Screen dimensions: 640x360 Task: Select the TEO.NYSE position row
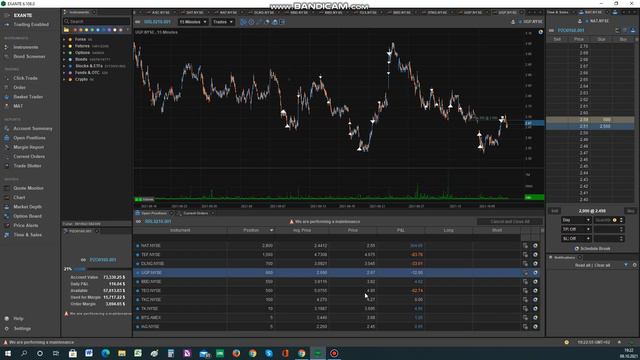point(327,291)
